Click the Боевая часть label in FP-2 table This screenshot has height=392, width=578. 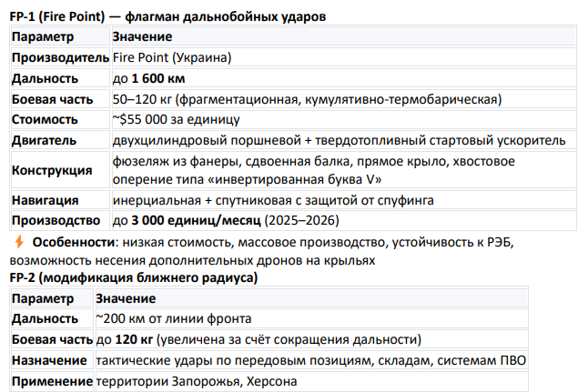[x=53, y=339]
